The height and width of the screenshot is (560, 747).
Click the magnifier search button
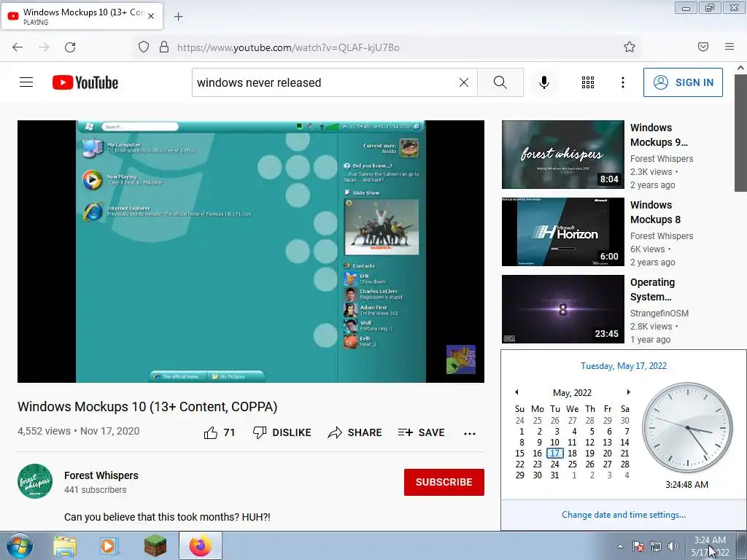500,82
